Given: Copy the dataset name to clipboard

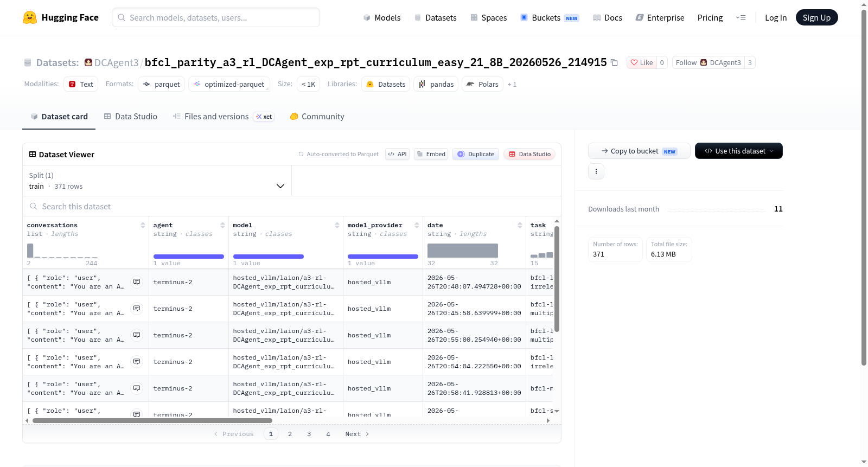Looking at the screenshot, I should pyautogui.click(x=614, y=62).
